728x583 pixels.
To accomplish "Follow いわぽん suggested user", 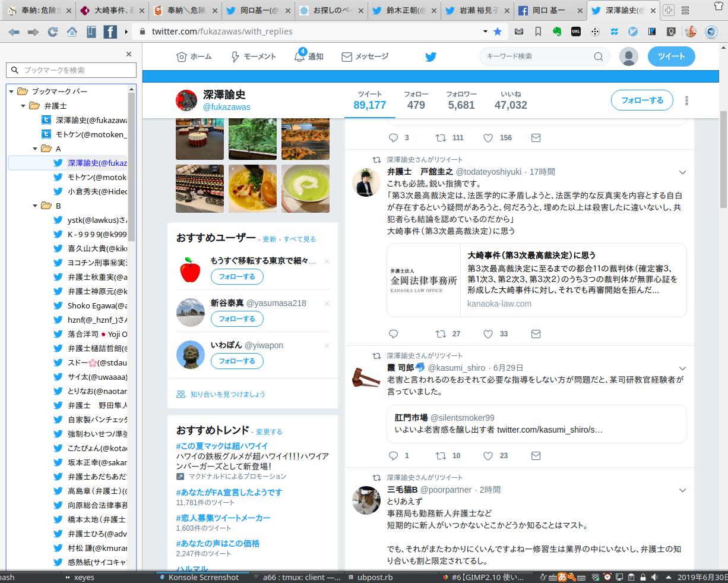I will (237, 361).
